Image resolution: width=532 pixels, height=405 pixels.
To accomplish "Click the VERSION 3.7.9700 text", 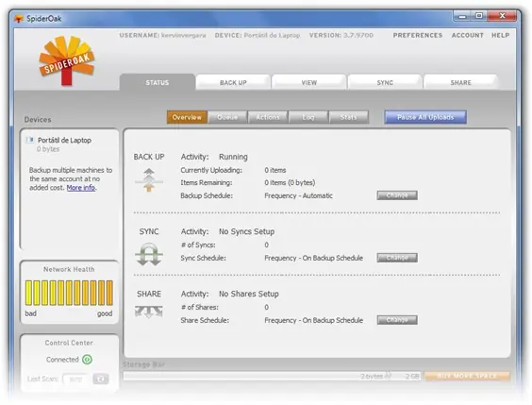I will (341, 35).
